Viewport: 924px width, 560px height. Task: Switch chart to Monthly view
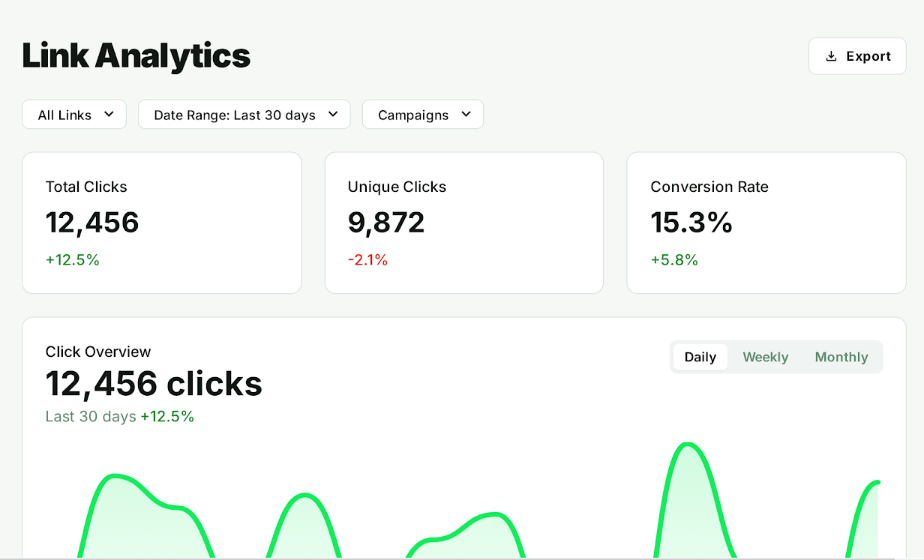pyautogui.click(x=841, y=357)
